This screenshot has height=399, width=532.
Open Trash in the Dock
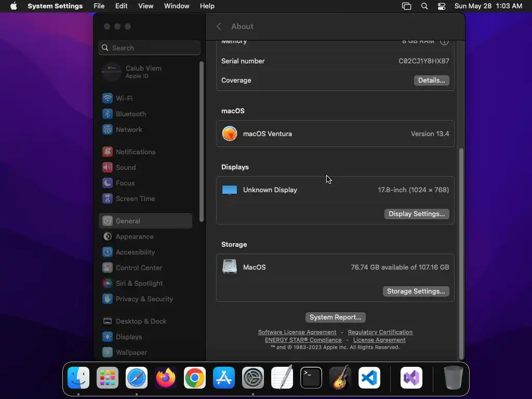[453, 378]
